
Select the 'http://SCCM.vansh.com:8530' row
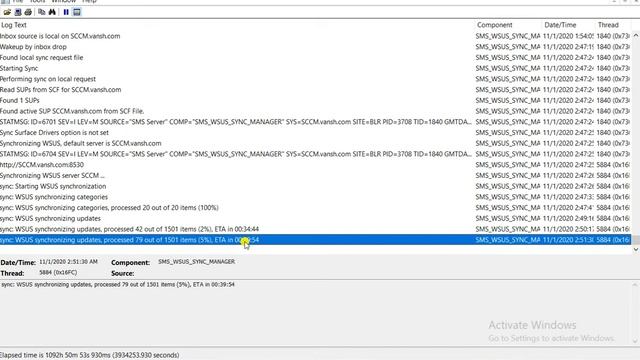pyautogui.click(x=316, y=164)
